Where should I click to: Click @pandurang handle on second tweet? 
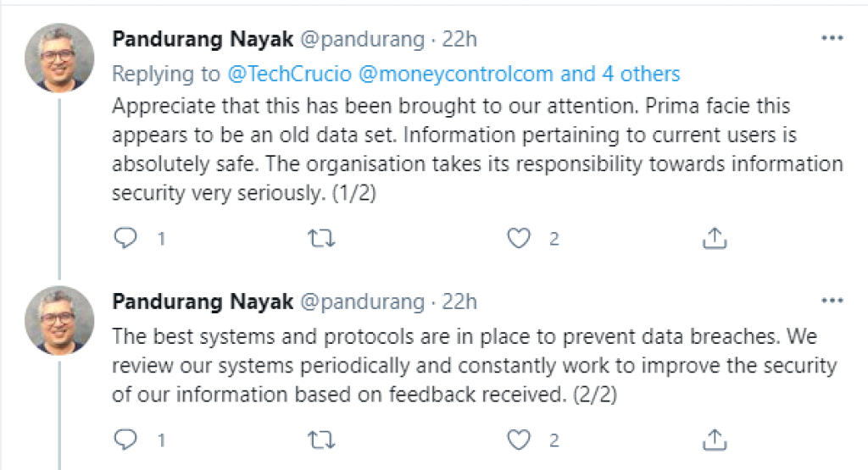point(362,301)
